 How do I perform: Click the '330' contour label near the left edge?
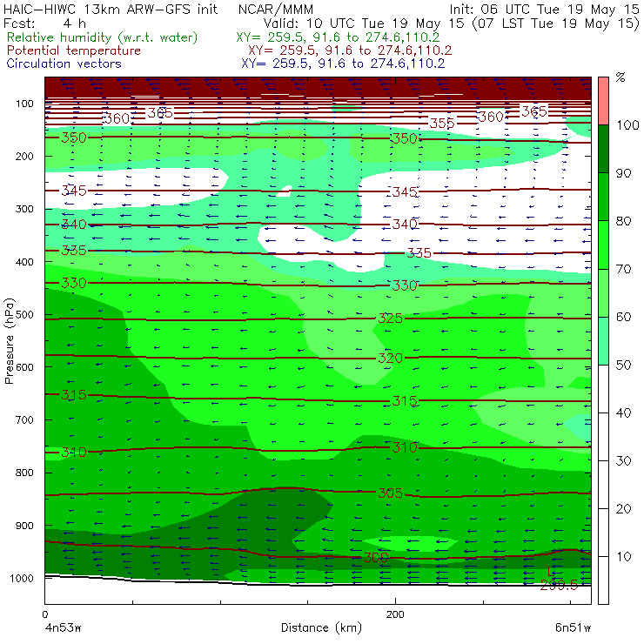(74, 283)
